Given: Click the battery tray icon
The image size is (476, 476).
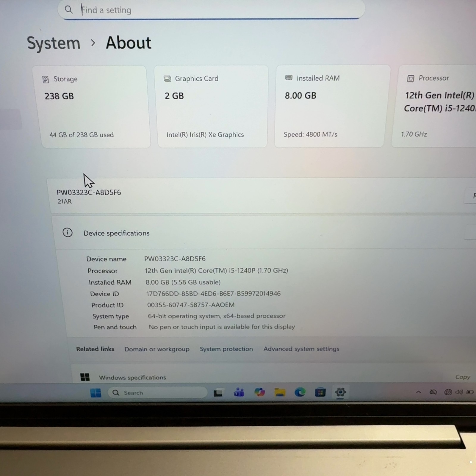Looking at the screenshot, I should pyautogui.click(x=470, y=392).
